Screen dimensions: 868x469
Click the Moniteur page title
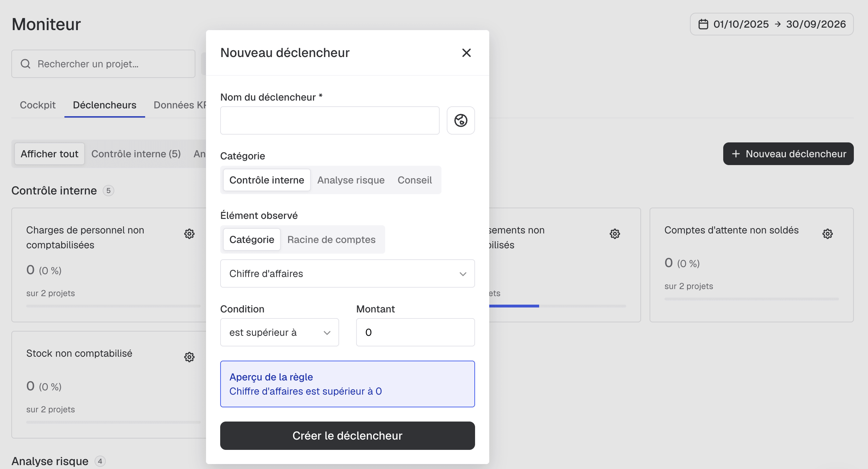46,24
